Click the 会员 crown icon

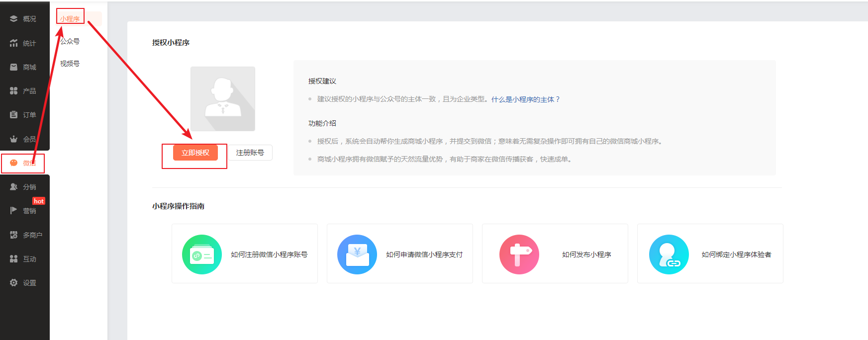click(13, 139)
